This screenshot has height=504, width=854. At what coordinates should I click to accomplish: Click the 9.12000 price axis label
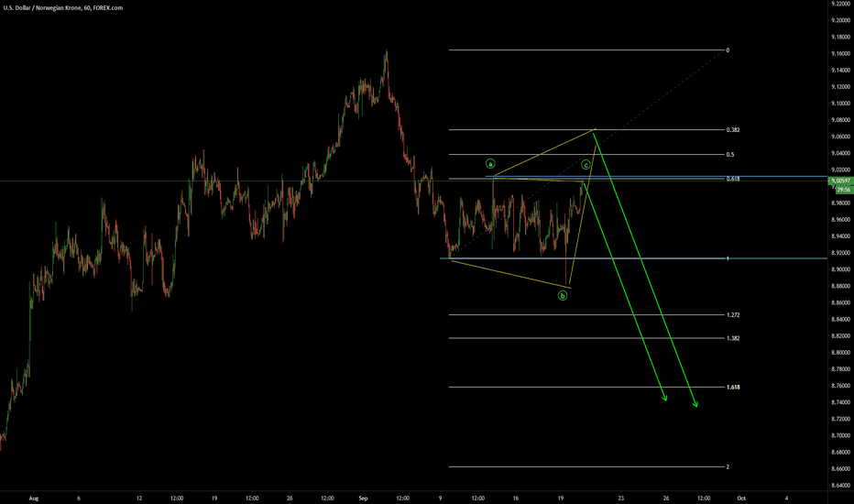click(x=840, y=87)
